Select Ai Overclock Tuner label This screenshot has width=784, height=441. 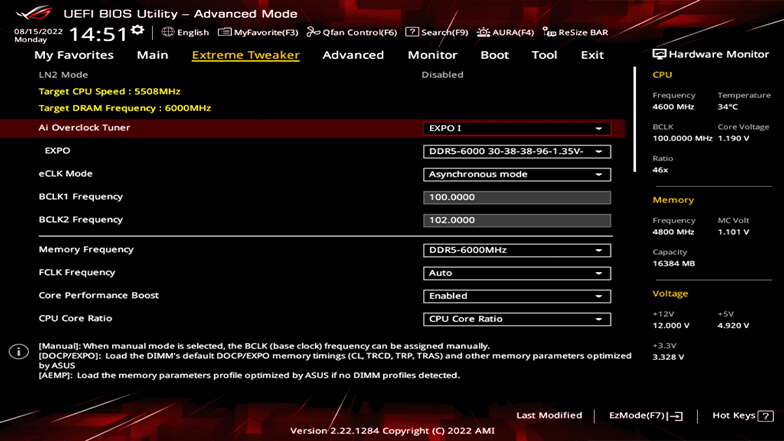[84, 128]
